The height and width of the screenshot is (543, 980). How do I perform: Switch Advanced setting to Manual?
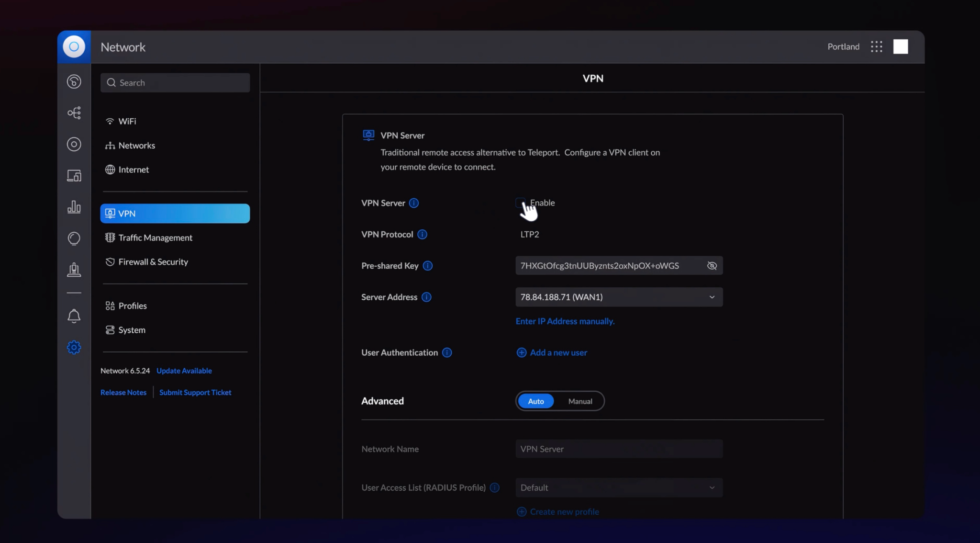(580, 401)
